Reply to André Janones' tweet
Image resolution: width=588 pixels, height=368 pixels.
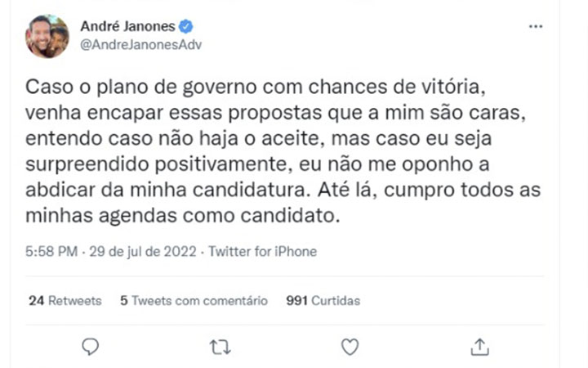[91, 347]
